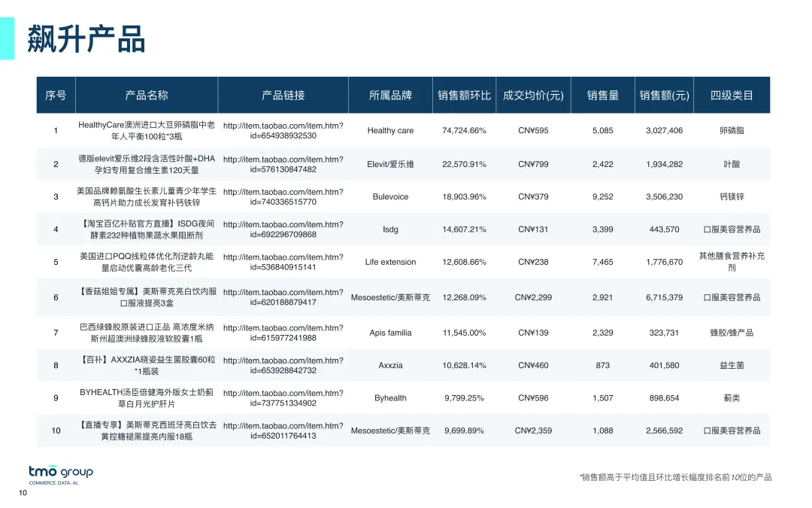Select price CN¥2,299
Viewport: 812px width, 508px height.
click(x=533, y=297)
